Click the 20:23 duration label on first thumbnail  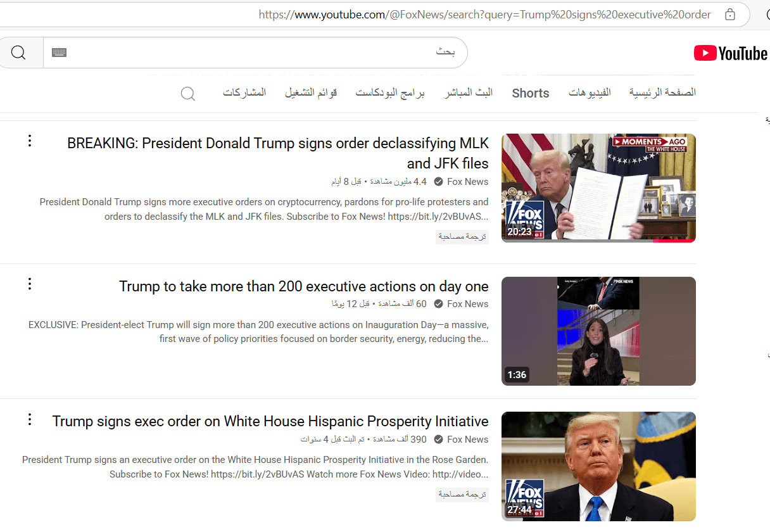519,232
